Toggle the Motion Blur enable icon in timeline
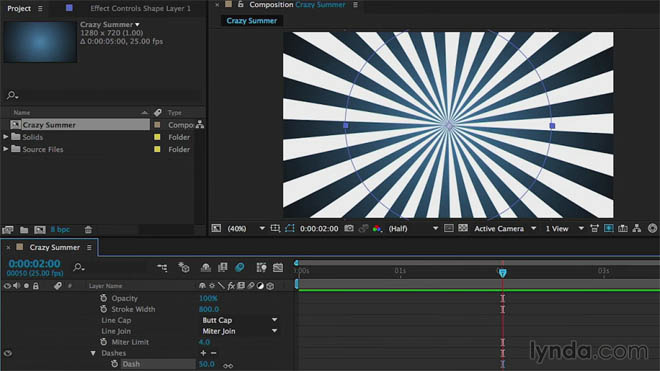 pos(240,267)
